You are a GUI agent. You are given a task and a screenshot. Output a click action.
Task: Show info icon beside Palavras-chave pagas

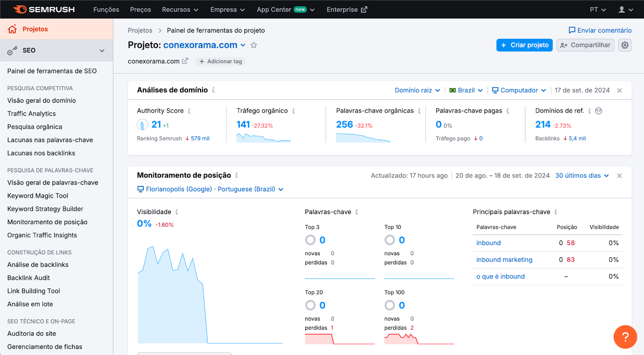[508, 111]
